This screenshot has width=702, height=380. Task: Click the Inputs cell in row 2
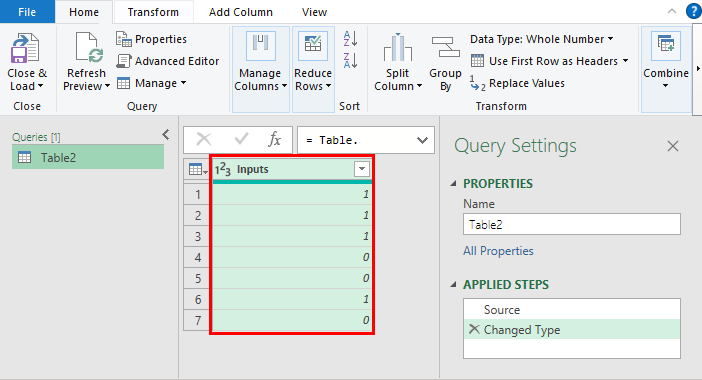[292, 215]
